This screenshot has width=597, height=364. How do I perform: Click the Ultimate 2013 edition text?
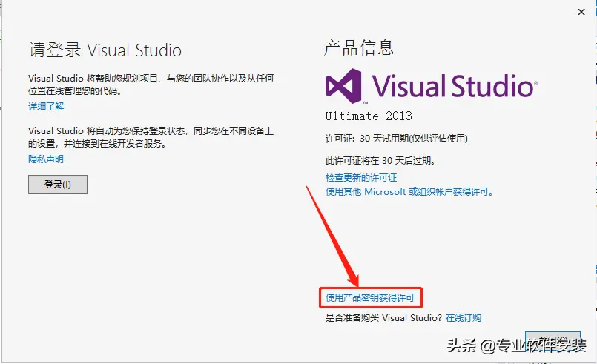pos(369,116)
